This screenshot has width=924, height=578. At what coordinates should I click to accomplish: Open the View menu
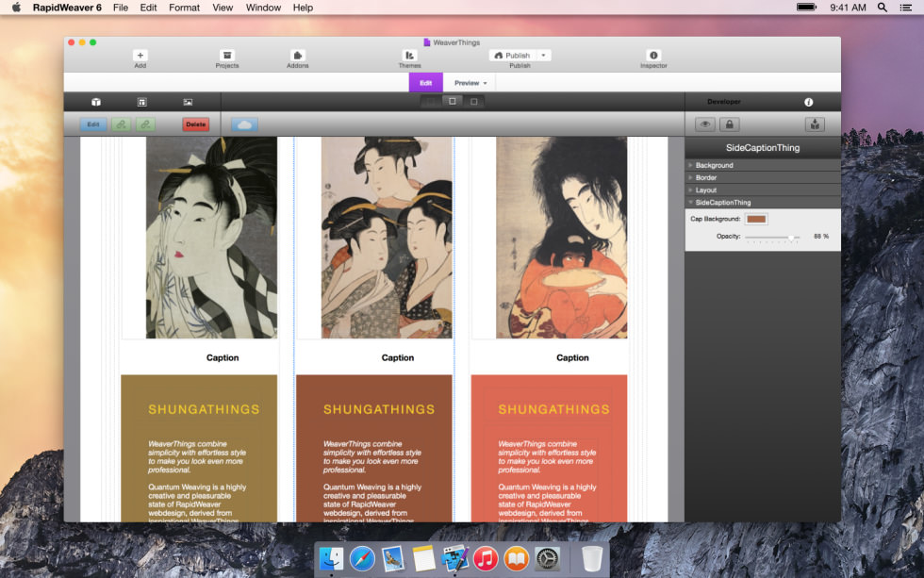[223, 7]
